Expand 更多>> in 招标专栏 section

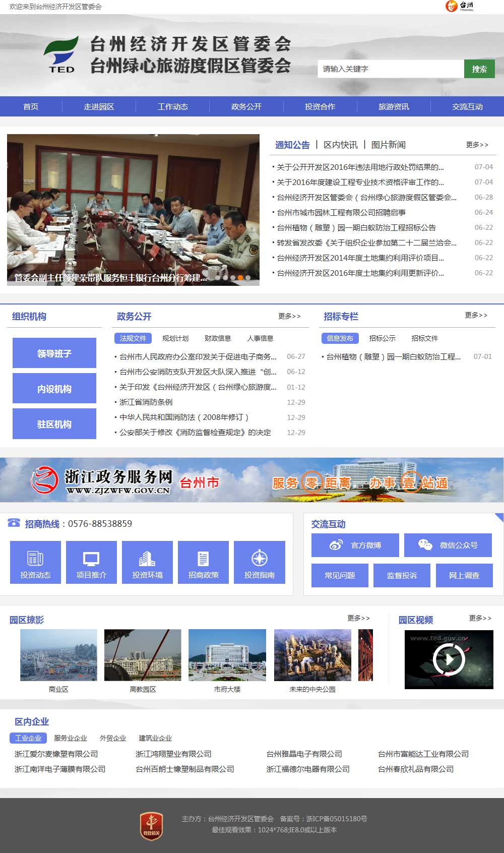click(476, 315)
